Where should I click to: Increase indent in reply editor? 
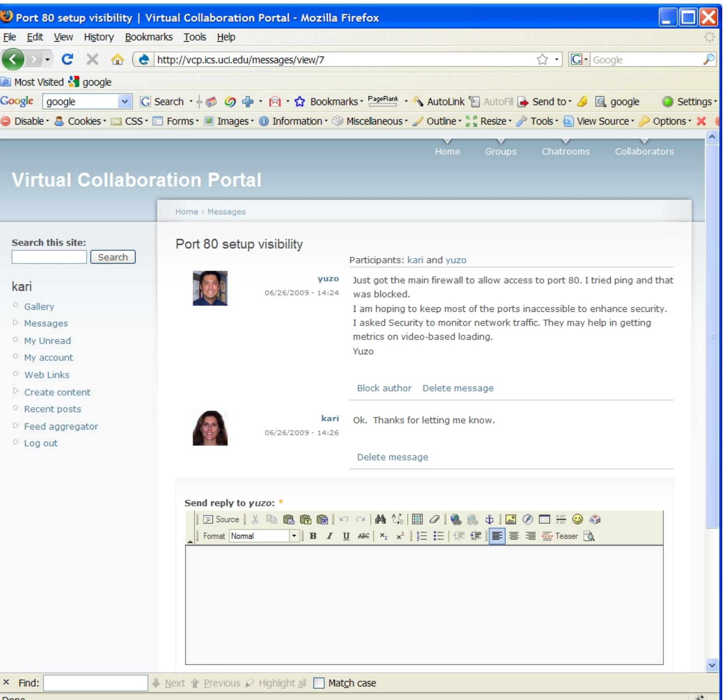475,536
